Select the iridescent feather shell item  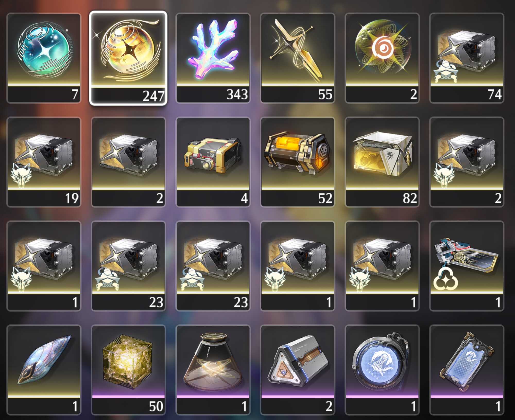44,370
